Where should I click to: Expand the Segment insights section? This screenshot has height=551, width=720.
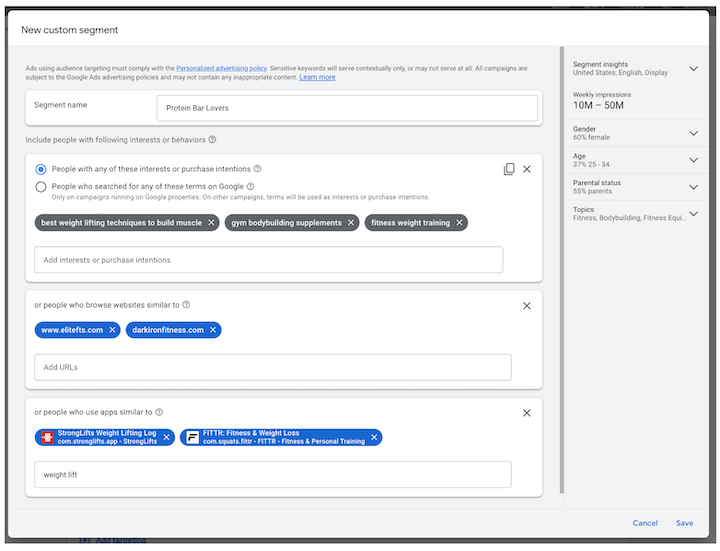(x=693, y=68)
